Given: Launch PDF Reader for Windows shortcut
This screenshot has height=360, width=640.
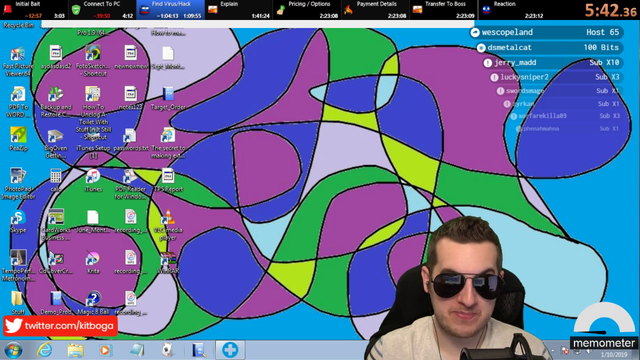Looking at the screenshot, I should pos(131,184).
